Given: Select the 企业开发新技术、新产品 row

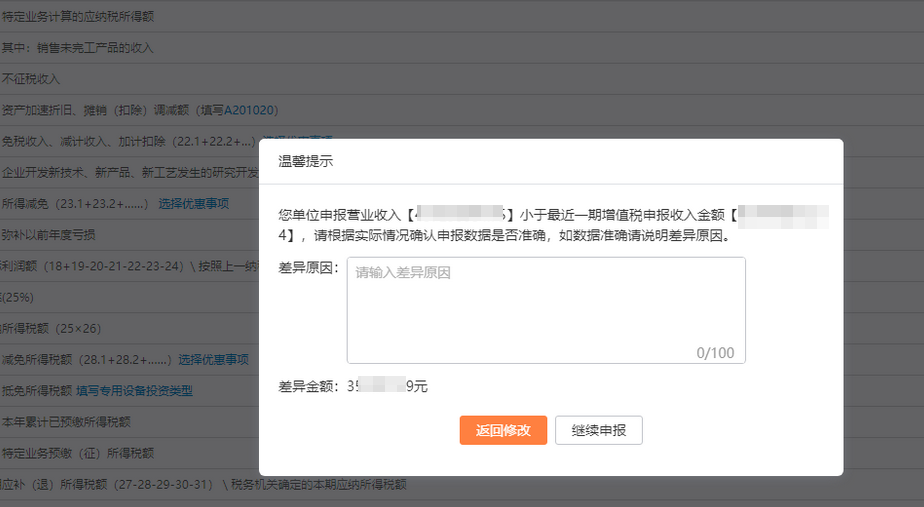Looking at the screenshot, I should pyautogui.click(x=130, y=173).
